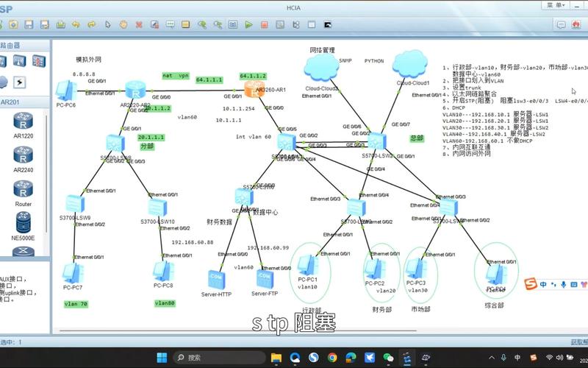Screen dimensions: 588x368
Task: Select Cloud-Cloud1 on the topology
Action: tap(410, 64)
